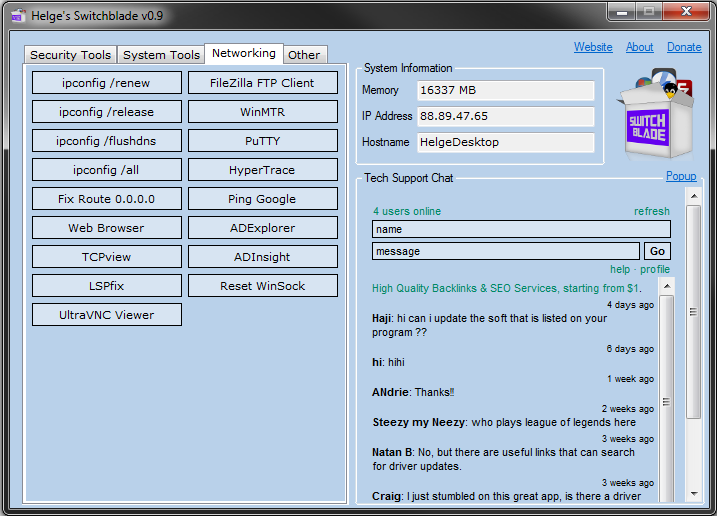The width and height of the screenshot is (717, 516).
Task: Click Haji's message about updating the soft
Action: coord(489,325)
